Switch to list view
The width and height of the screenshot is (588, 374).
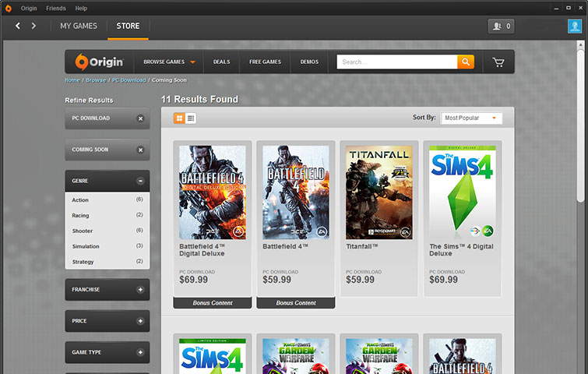191,118
